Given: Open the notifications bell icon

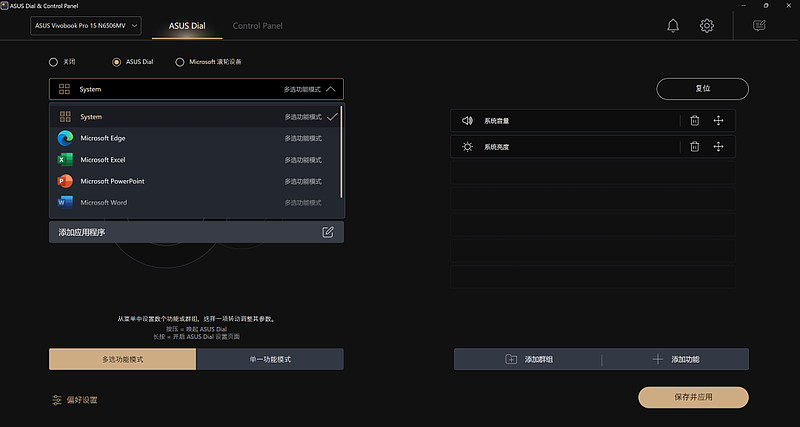Looking at the screenshot, I should 673,26.
